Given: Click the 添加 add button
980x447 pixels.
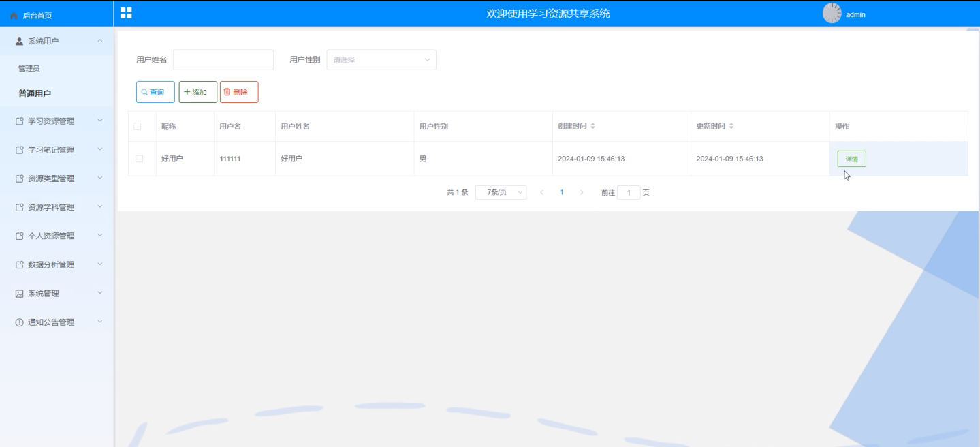Looking at the screenshot, I should tap(198, 92).
